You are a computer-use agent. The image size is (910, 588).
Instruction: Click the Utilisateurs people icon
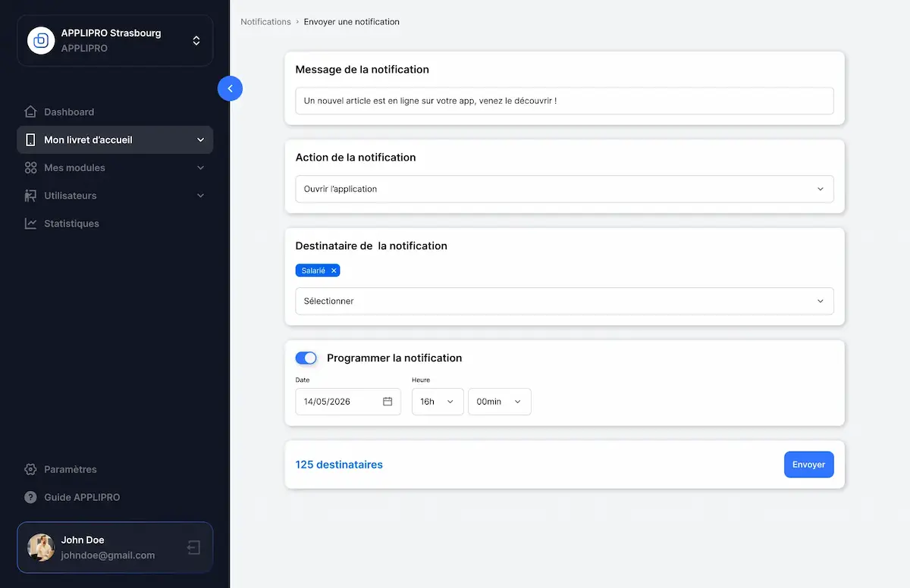[x=31, y=195]
